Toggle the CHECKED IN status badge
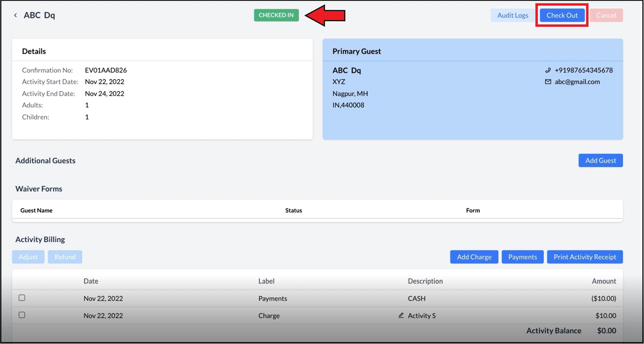This screenshot has width=644, height=344. [x=276, y=15]
